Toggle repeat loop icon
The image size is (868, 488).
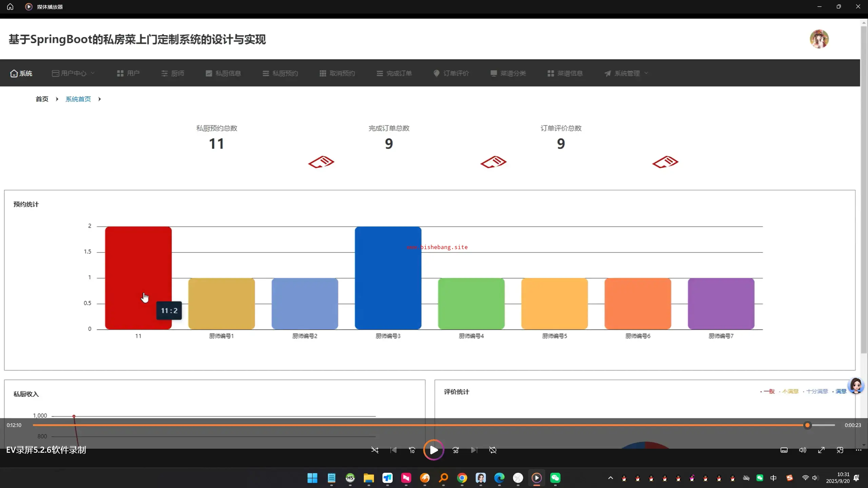tap(493, 450)
